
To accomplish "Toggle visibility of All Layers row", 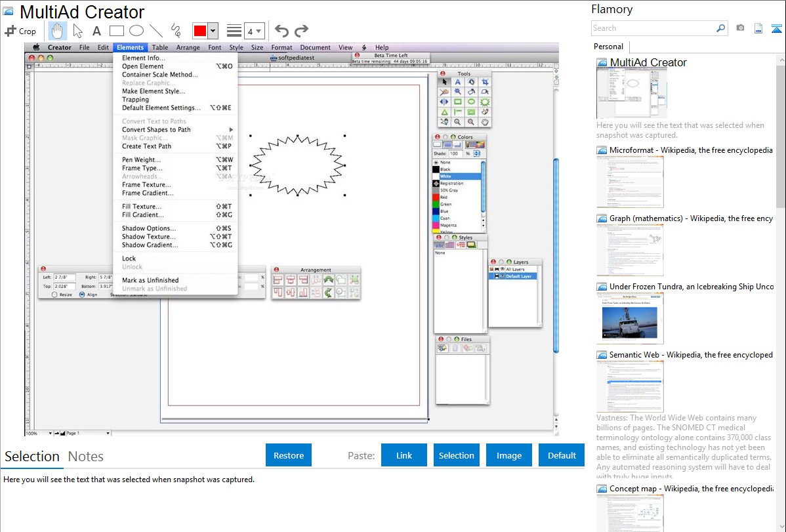I will coord(502,269).
